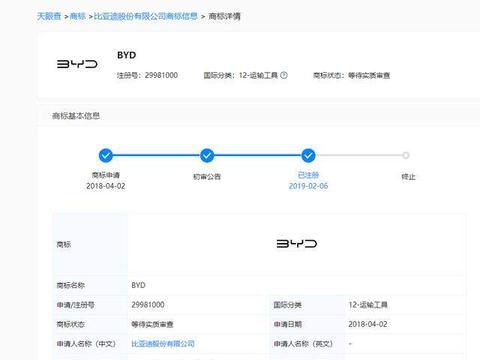Click the 商标申请 step label

(x=106, y=175)
